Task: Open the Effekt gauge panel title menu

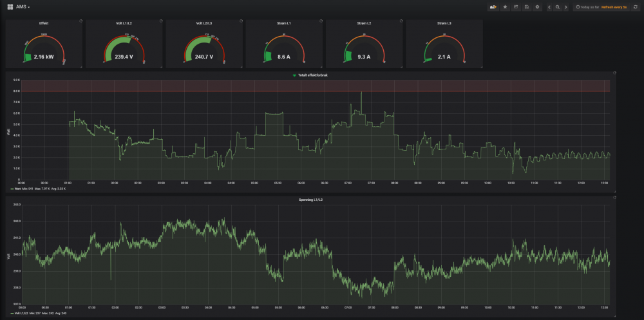Action: pos(44,23)
